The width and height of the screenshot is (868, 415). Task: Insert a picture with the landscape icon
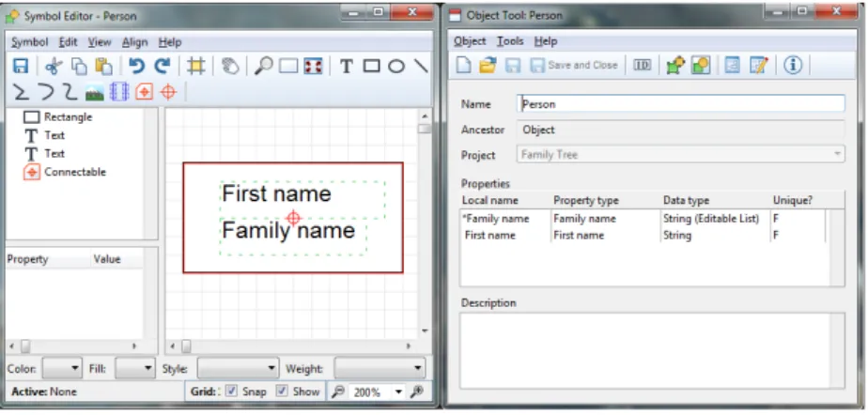[95, 92]
